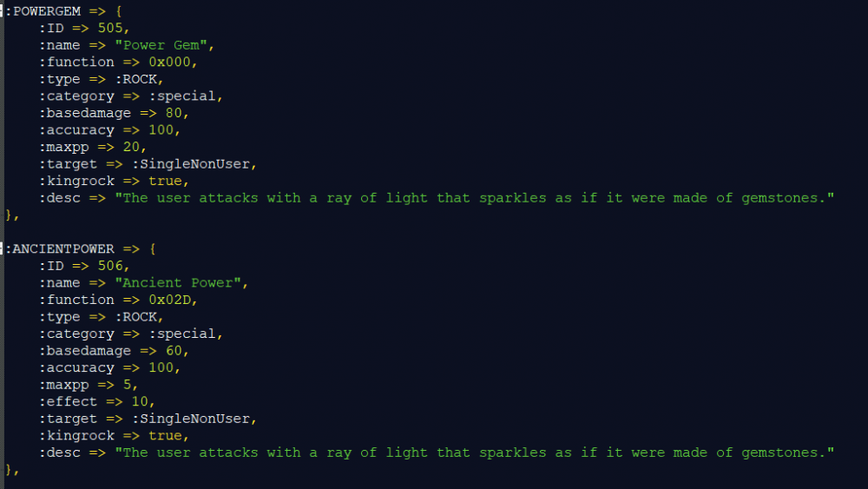Collapse the :POWERGEM code block fold marker
The height and width of the screenshot is (489, 868).
[2, 11]
